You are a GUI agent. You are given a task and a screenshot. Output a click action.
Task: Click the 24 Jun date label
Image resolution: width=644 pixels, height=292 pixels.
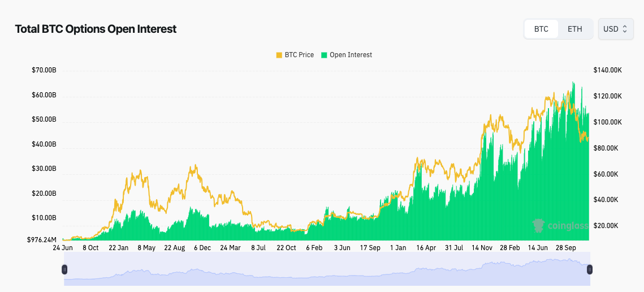click(63, 248)
